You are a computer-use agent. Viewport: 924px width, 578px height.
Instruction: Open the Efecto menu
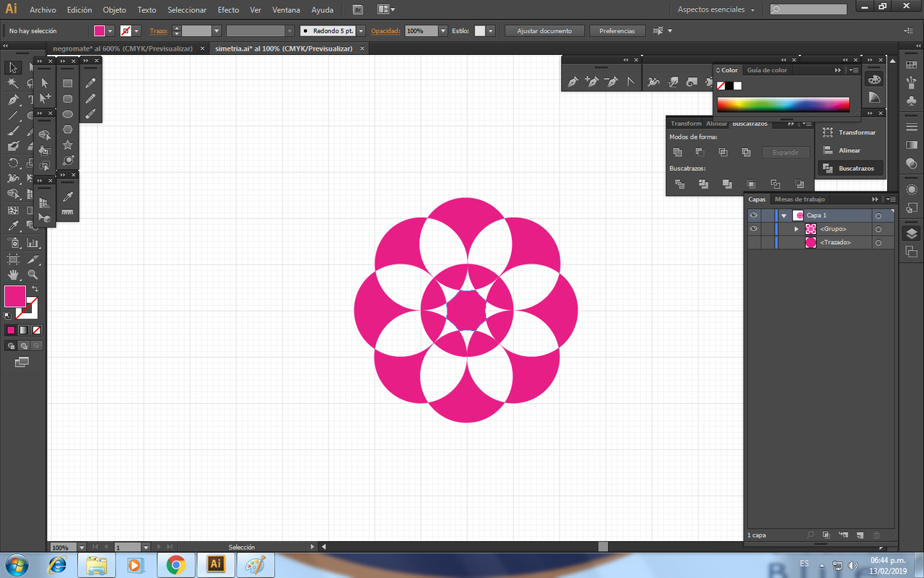pyautogui.click(x=228, y=10)
